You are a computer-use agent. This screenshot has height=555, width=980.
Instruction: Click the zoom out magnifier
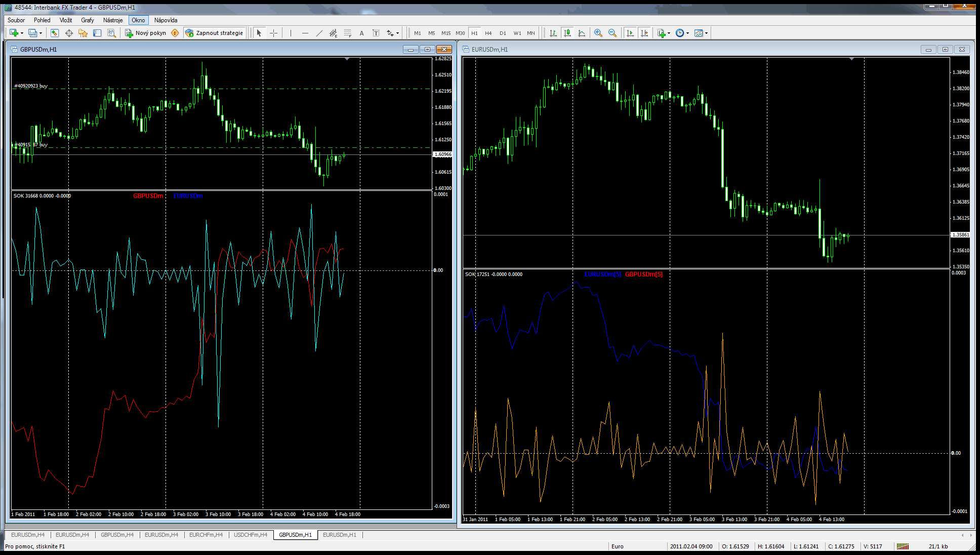point(612,33)
